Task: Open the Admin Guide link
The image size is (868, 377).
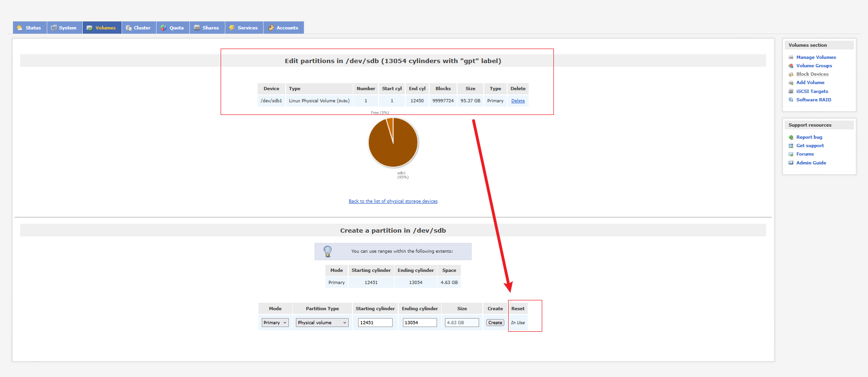Action: pos(811,163)
